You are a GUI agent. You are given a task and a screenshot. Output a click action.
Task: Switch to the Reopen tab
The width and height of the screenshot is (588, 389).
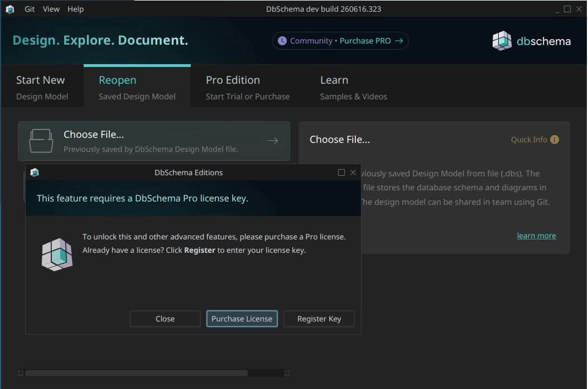click(x=137, y=87)
